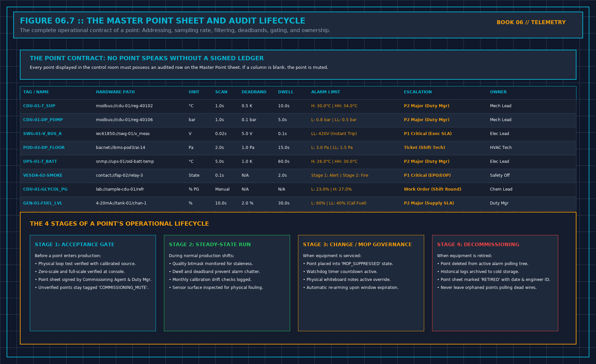
Task: Click the DEADBAND column header
Action: pyautogui.click(x=254, y=92)
